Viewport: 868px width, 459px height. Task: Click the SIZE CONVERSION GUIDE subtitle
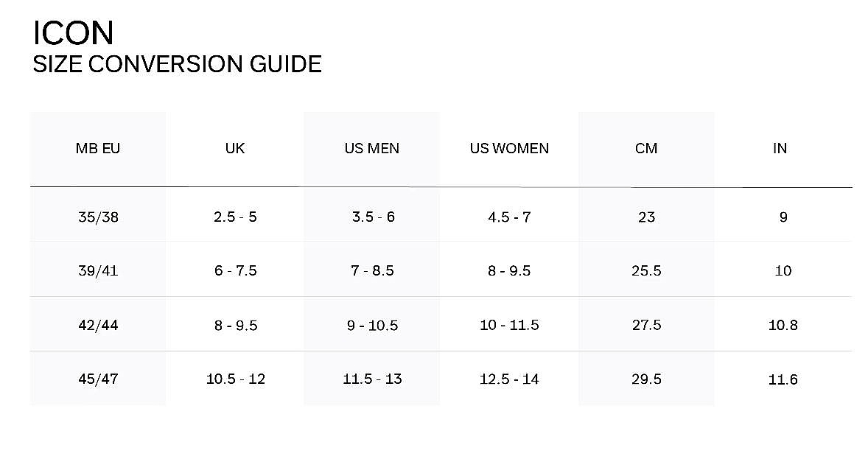click(x=177, y=64)
